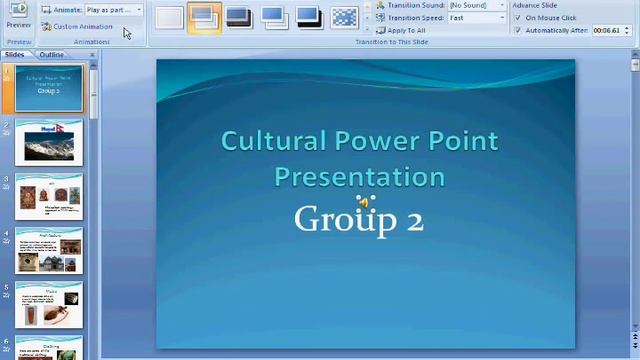The width and height of the screenshot is (640, 360).
Task: Click animation star icon under slide 4 number
Action: pos(7,241)
